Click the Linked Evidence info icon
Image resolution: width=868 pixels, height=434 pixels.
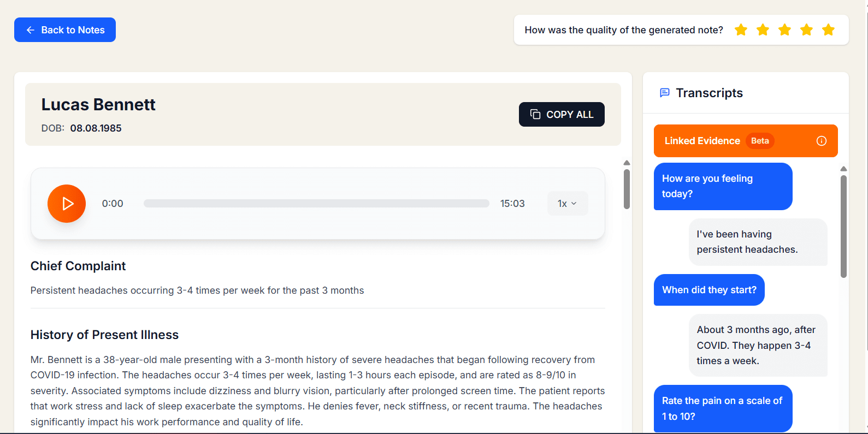(x=821, y=141)
